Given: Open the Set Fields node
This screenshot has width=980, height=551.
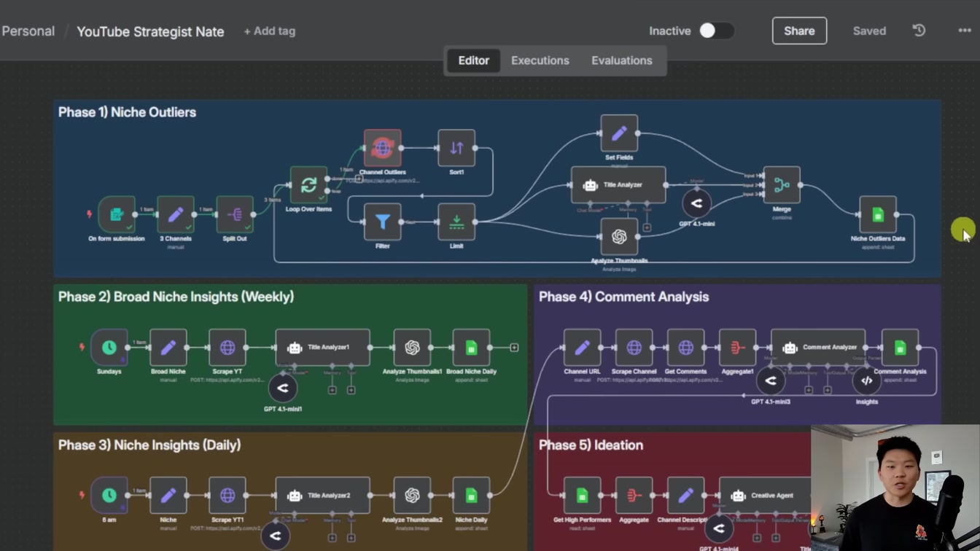Looking at the screenshot, I should [619, 133].
